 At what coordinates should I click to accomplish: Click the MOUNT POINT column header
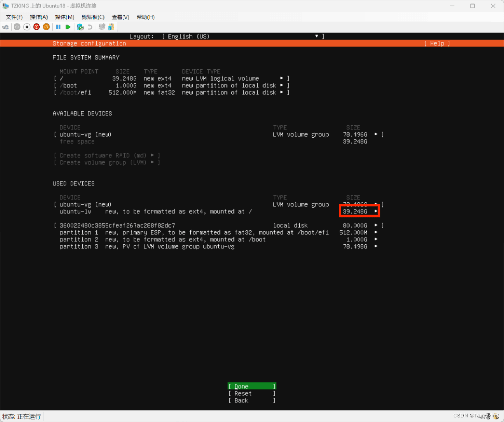click(79, 71)
